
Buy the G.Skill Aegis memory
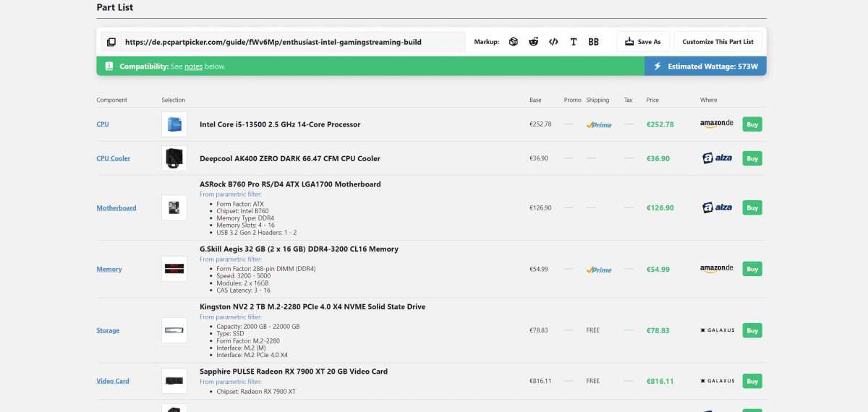tap(752, 269)
